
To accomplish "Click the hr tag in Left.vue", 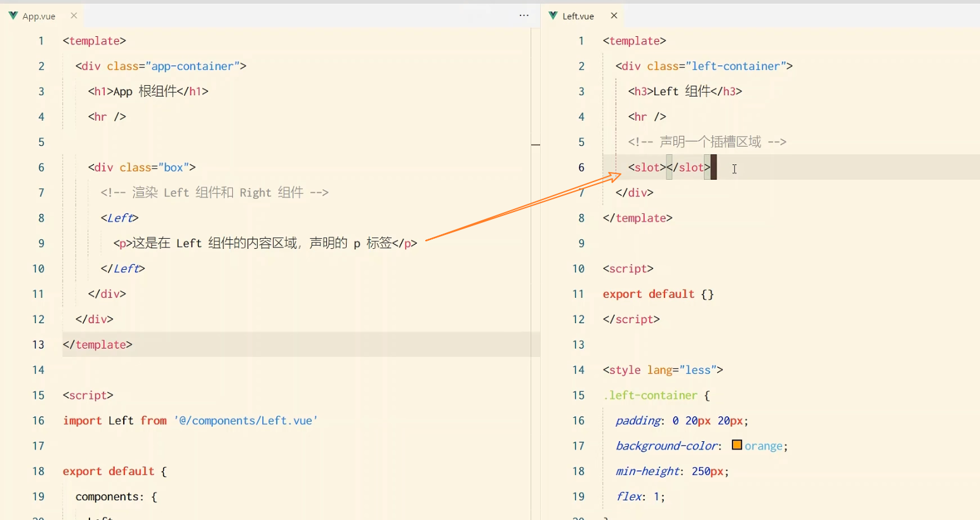I will (x=647, y=117).
